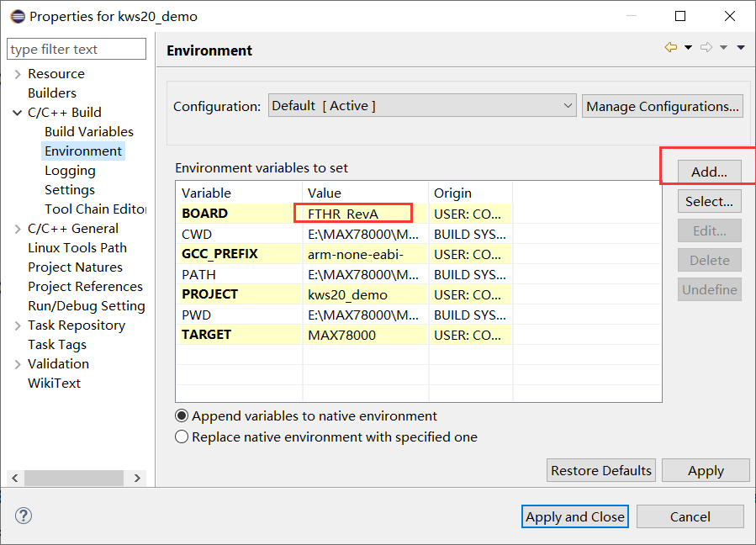Click the forward navigation arrow icon
Image resolution: width=756 pixels, height=545 pixels.
click(x=706, y=47)
